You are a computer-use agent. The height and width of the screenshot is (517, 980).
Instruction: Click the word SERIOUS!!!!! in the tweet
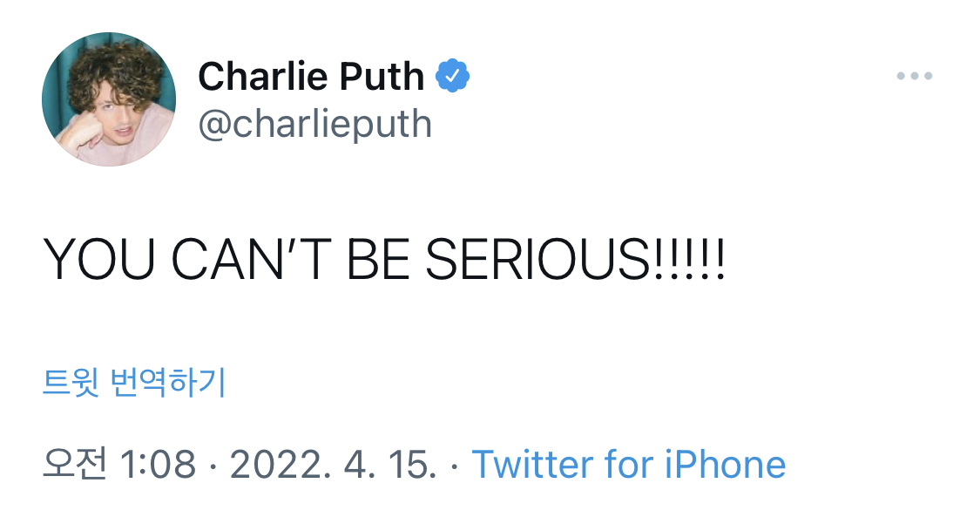[575, 260]
